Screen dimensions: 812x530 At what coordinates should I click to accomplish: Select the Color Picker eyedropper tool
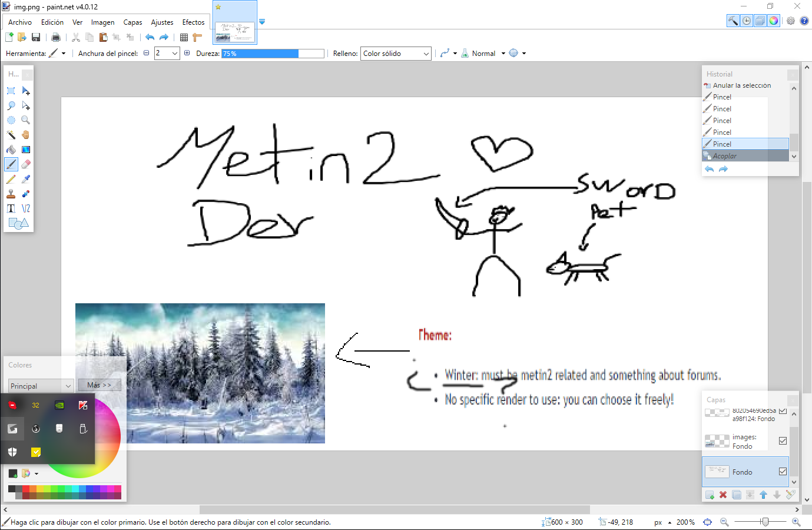coord(26,179)
